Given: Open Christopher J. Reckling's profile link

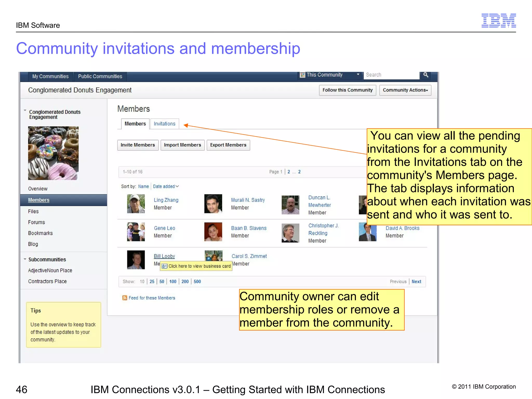Looking at the screenshot, I should point(323,229).
